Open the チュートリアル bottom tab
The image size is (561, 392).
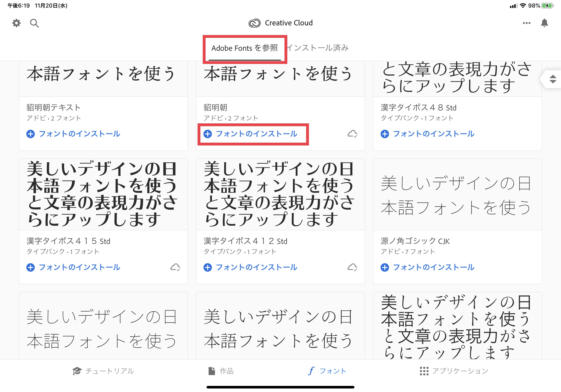coord(103,371)
